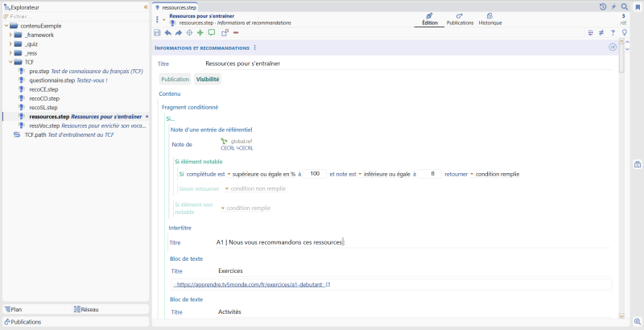The image size is (644, 330).
Task: Open the Plan panel tab
Action: click(x=37, y=310)
